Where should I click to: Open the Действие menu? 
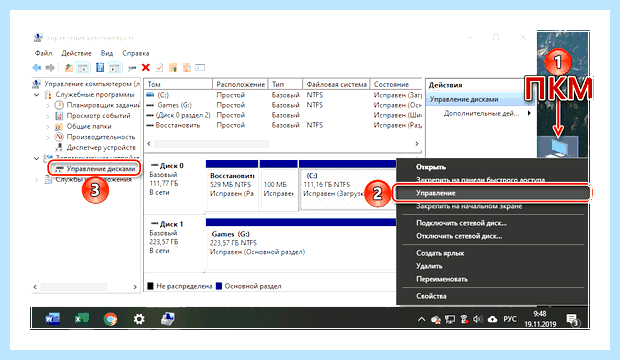(x=76, y=53)
